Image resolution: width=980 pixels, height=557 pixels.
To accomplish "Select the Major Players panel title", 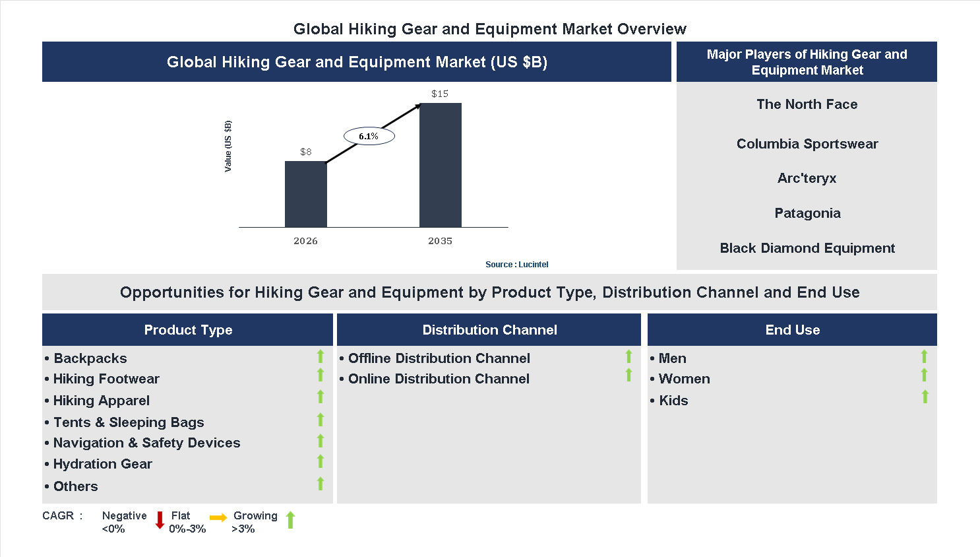I will [x=807, y=62].
